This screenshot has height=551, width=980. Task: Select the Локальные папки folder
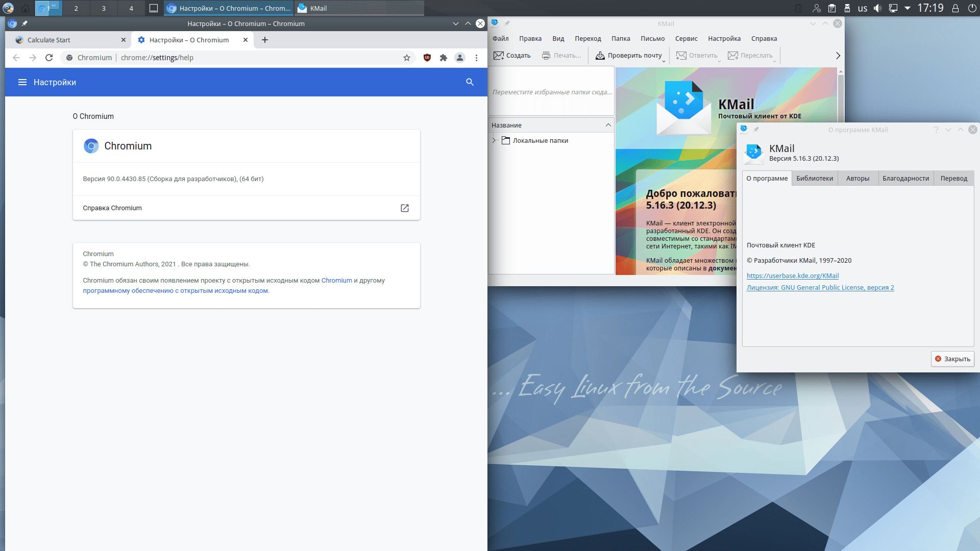(535, 140)
